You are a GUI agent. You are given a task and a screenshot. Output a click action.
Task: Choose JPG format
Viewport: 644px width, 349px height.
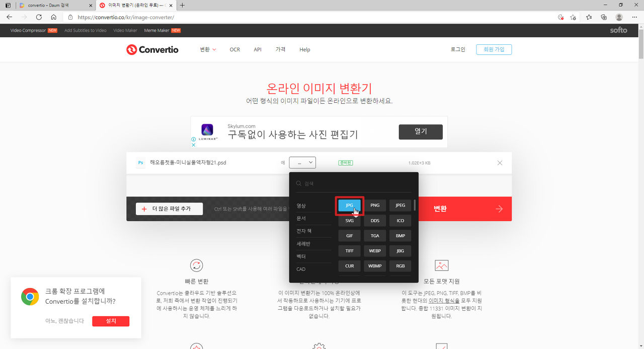[x=349, y=205]
